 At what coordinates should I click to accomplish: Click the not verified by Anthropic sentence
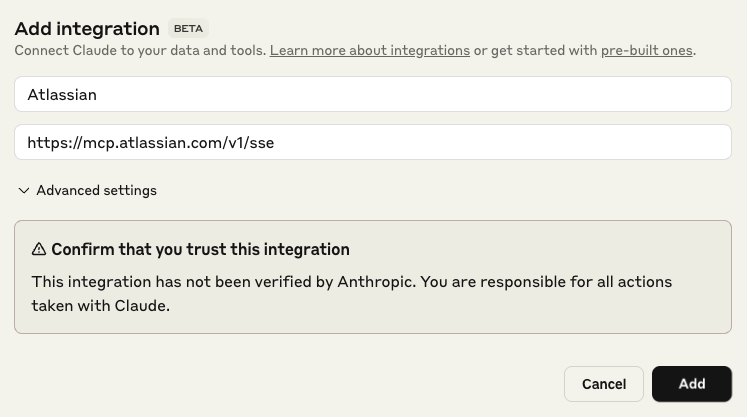224,282
